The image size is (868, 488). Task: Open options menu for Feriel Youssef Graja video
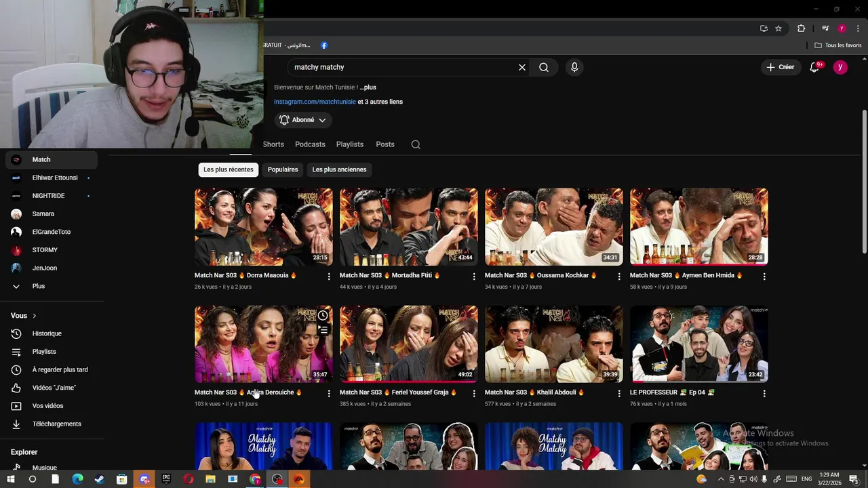(474, 393)
